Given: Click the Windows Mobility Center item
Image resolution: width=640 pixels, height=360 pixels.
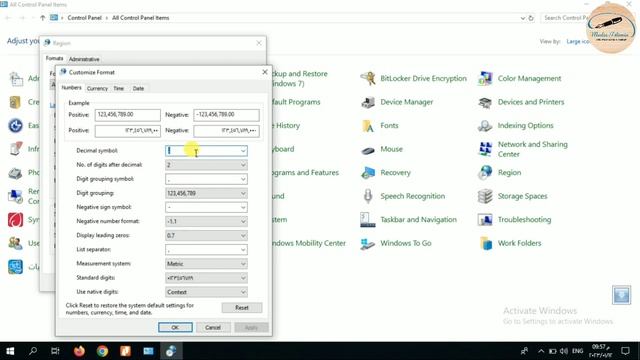Looking at the screenshot, I should (309, 243).
